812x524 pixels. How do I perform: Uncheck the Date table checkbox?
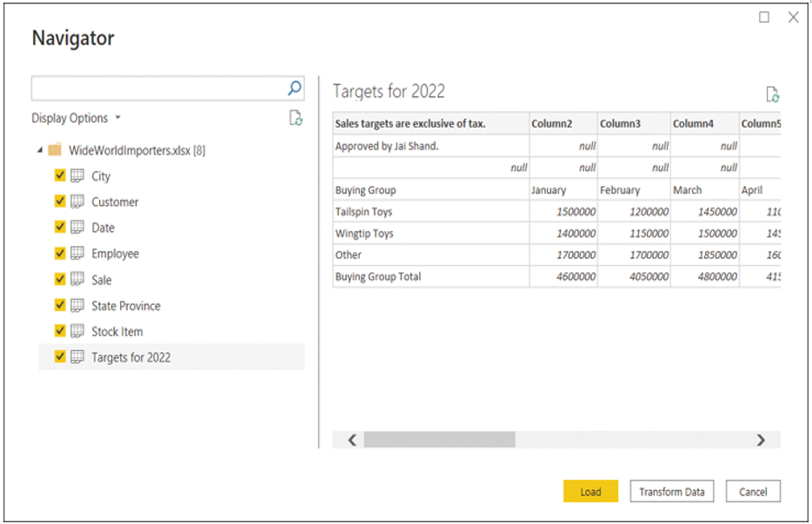tap(60, 227)
